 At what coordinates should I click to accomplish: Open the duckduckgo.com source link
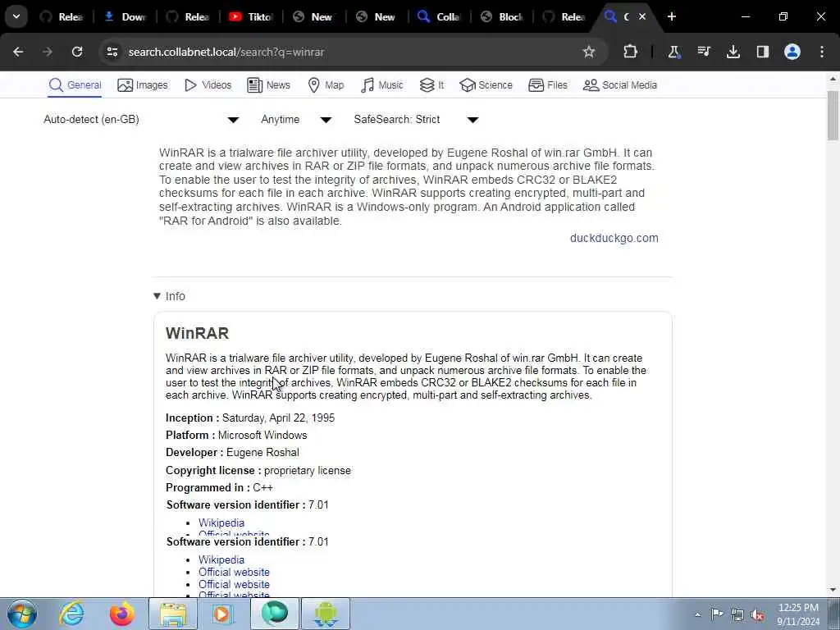pos(614,238)
